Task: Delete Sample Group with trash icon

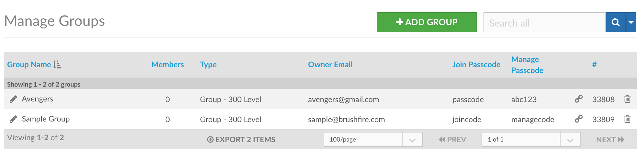Action: (x=627, y=119)
